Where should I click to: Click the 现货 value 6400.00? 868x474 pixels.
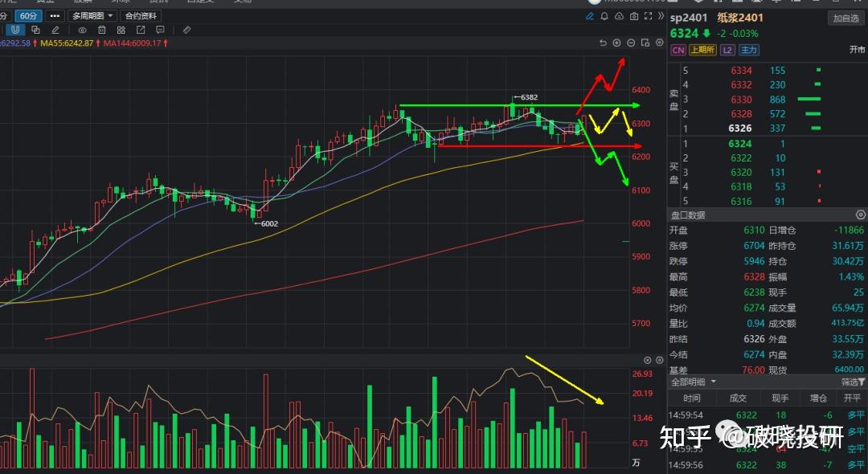(850, 370)
